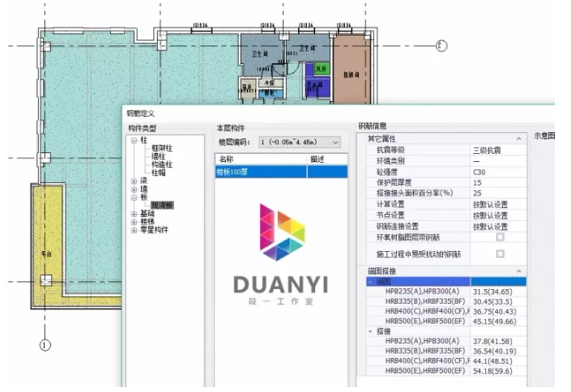The width and height of the screenshot is (571, 392).
Task: Choose 构造柱 in the tree
Action: (x=162, y=164)
